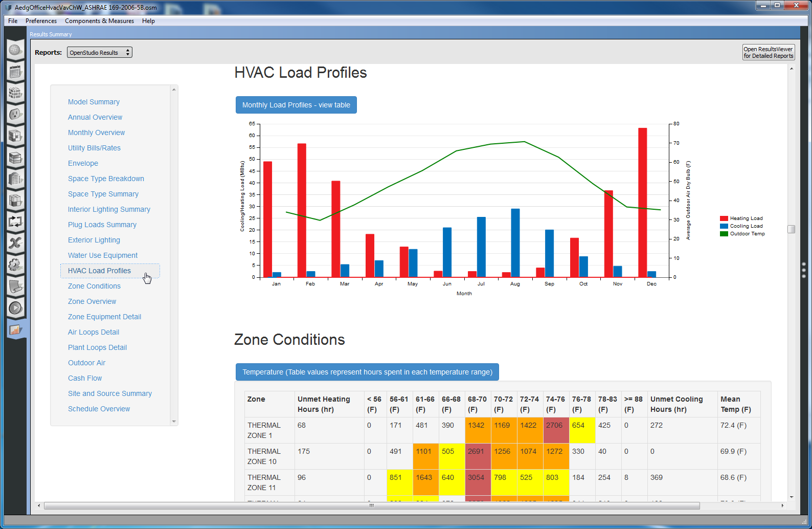Open the Schedules tab with calendar icon
The image size is (812, 529).
tap(15, 72)
